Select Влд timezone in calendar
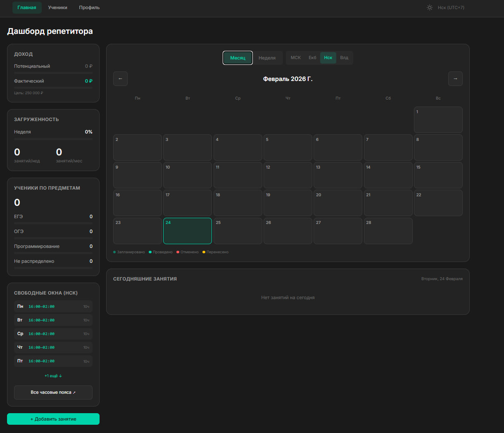This screenshot has width=504, height=433. (x=344, y=57)
